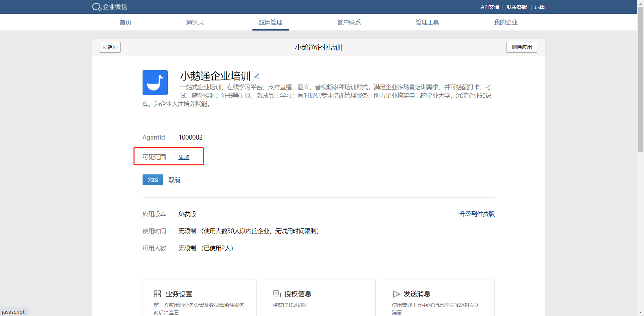The image size is (644, 316).
Task: Click the AgentId value 1000002
Action: pos(191,137)
